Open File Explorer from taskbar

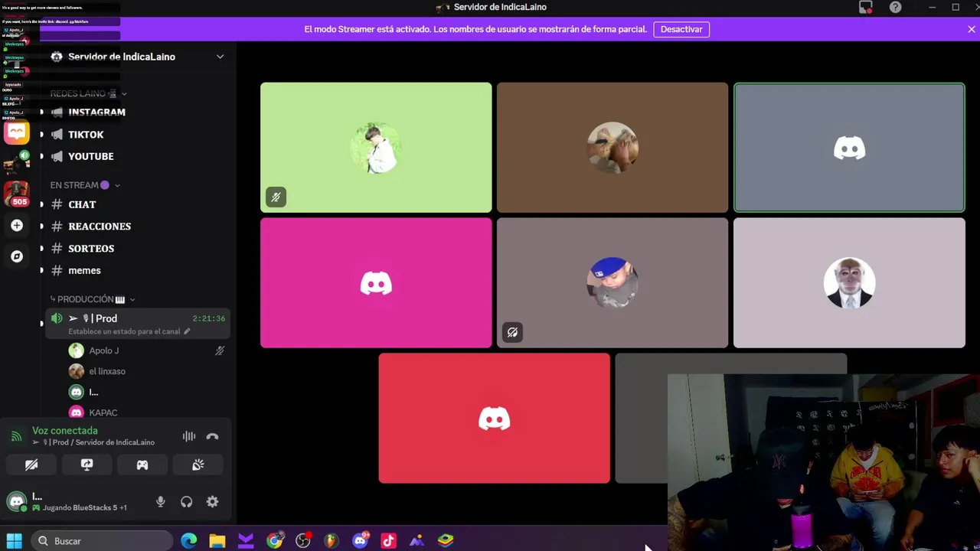point(217,541)
